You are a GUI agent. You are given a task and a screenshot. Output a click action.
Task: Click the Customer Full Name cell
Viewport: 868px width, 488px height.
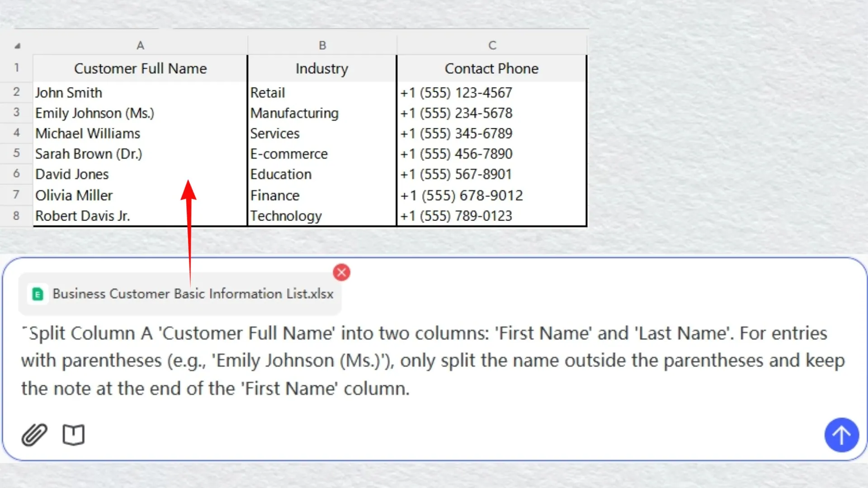click(x=140, y=69)
